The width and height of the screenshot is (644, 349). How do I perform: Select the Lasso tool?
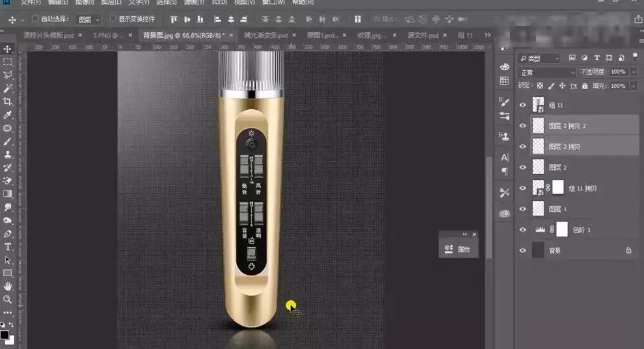(x=7, y=75)
